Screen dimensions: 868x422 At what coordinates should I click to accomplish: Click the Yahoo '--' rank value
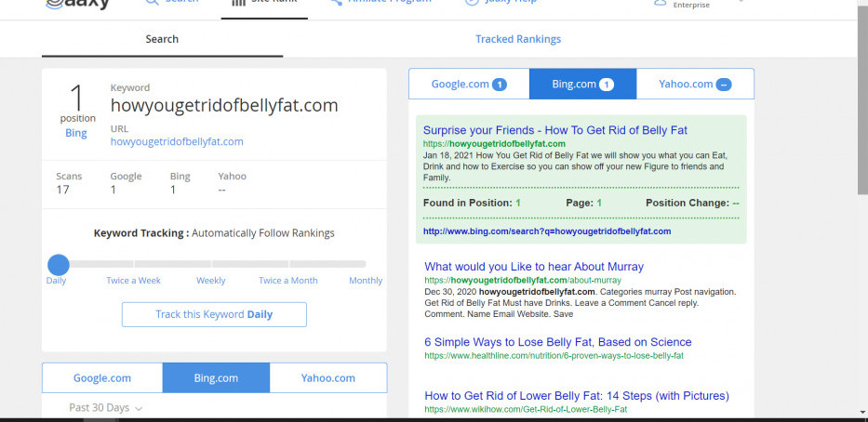point(222,190)
